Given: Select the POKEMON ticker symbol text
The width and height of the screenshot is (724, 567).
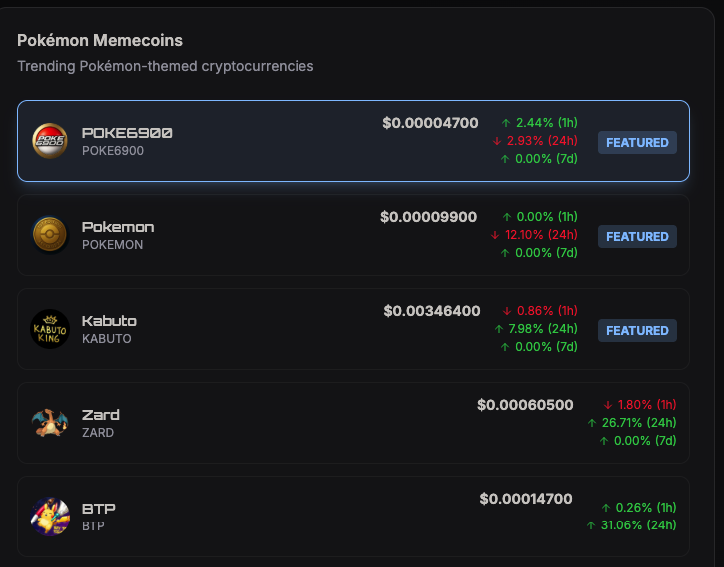Looking at the screenshot, I should pos(113,245).
